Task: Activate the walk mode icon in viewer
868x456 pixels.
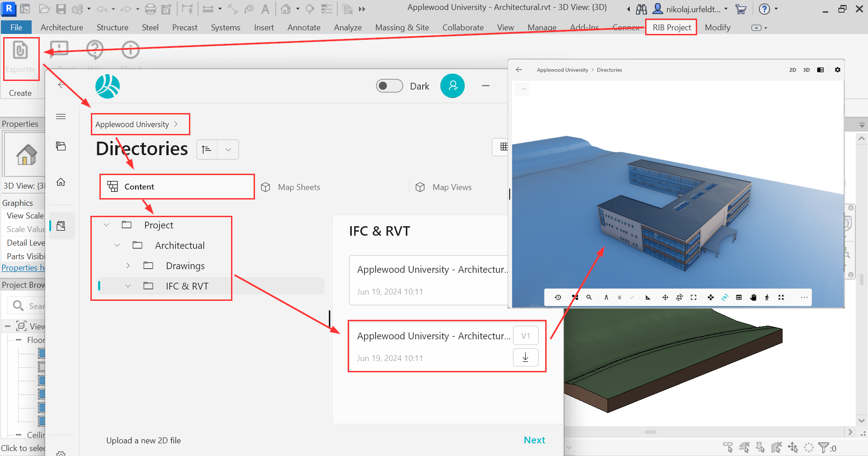Action: 767,297
